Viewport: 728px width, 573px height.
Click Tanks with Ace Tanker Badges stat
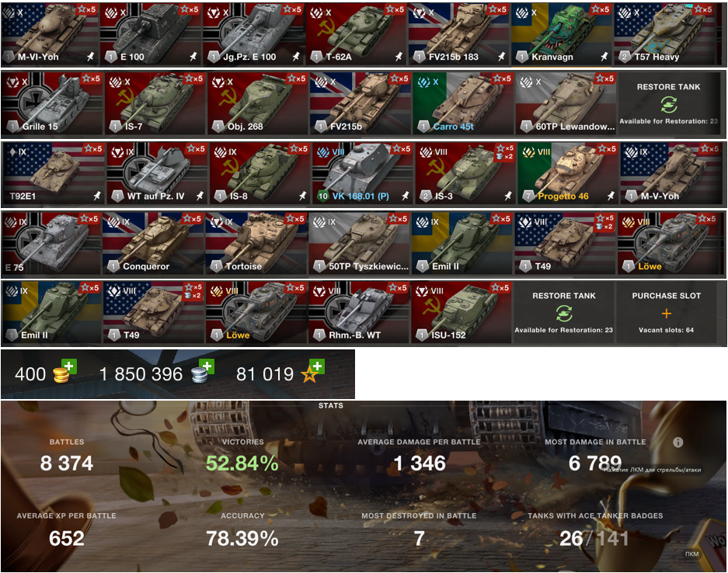click(x=594, y=529)
